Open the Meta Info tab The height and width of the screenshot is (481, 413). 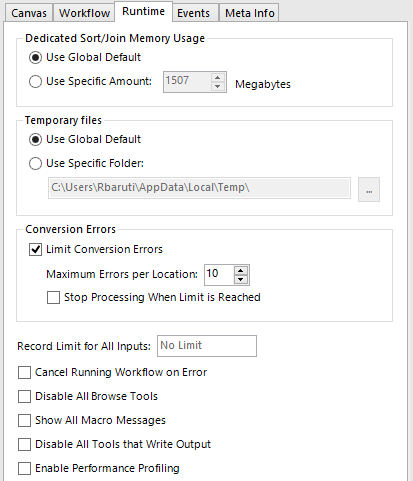[x=250, y=13]
